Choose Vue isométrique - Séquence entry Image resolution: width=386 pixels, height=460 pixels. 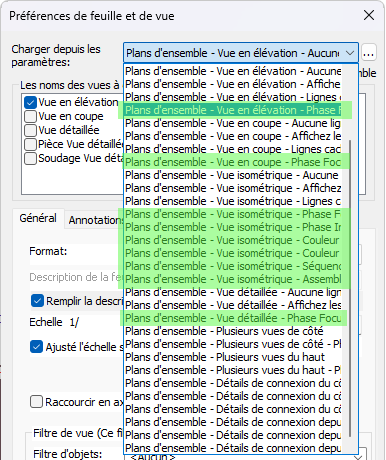[233, 266]
